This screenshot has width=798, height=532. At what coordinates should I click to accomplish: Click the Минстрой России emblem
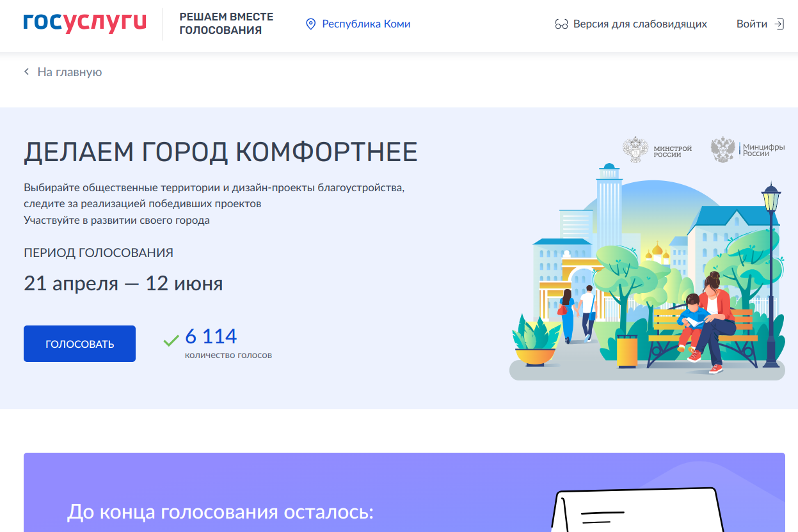pos(635,150)
